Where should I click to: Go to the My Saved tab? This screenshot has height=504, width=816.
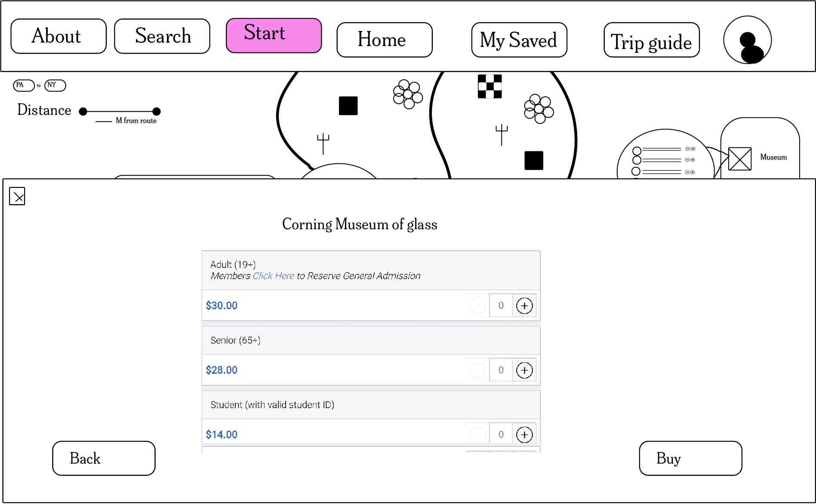point(519,40)
